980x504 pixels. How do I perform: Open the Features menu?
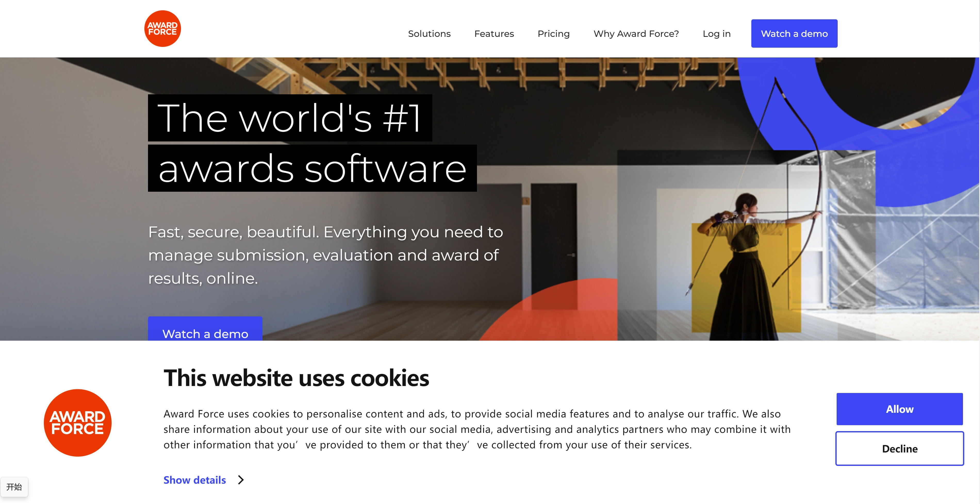pos(494,34)
